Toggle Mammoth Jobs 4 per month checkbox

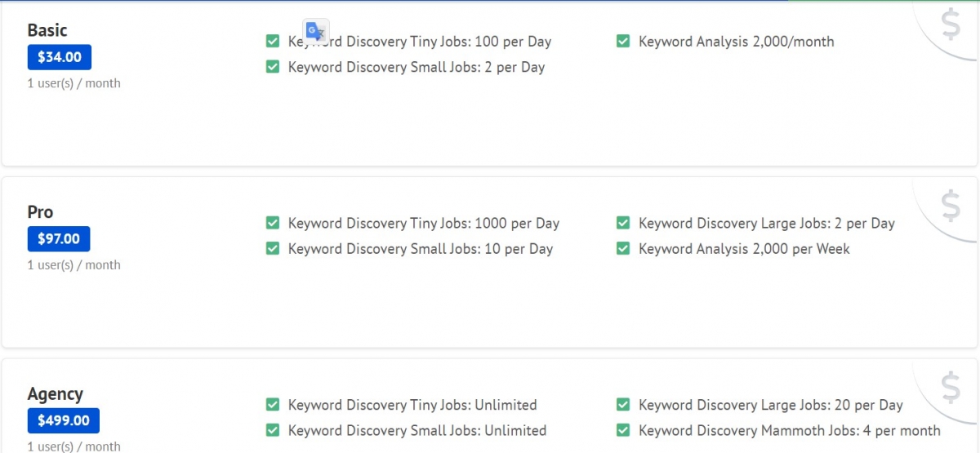pyautogui.click(x=623, y=430)
